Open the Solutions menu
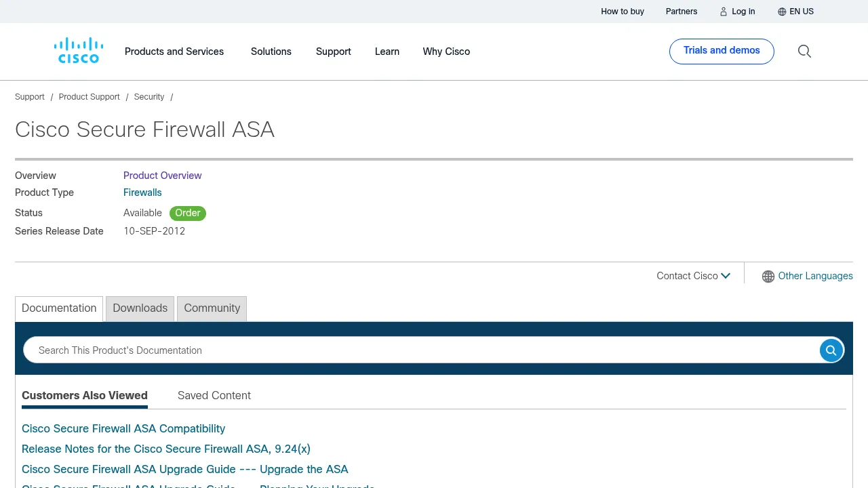The image size is (868, 488). [271, 52]
